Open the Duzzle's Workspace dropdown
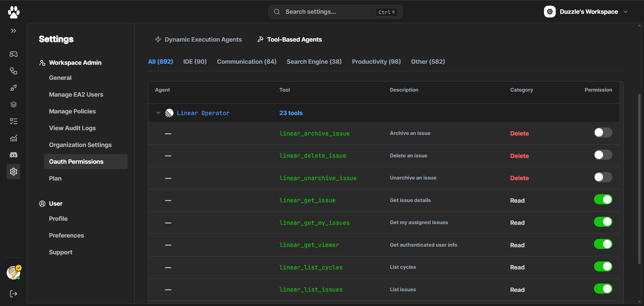Viewport: 644px width, 306px height. (x=586, y=12)
